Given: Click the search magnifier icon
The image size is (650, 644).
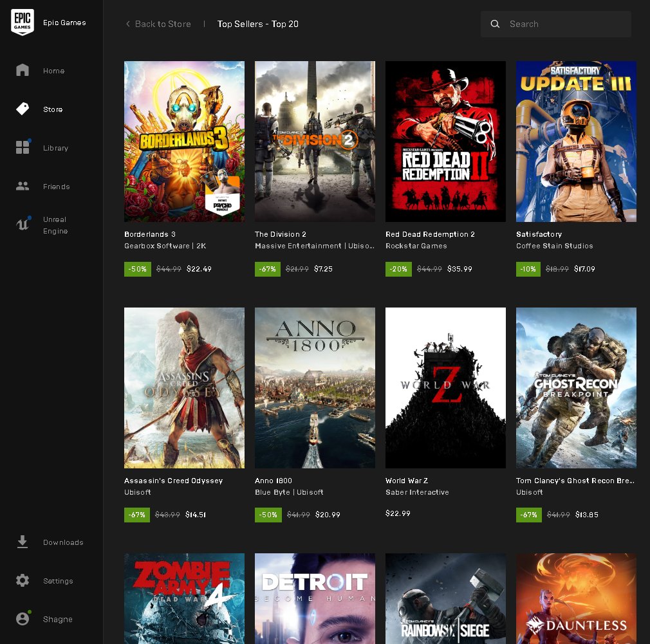Looking at the screenshot, I should click(x=495, y=24).
